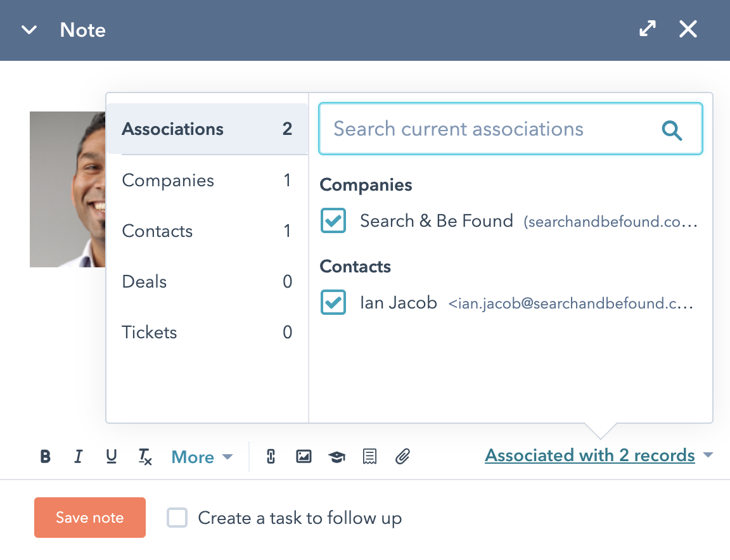Toggle italic formatting icon
730x560 pixels.
point(78,457)
